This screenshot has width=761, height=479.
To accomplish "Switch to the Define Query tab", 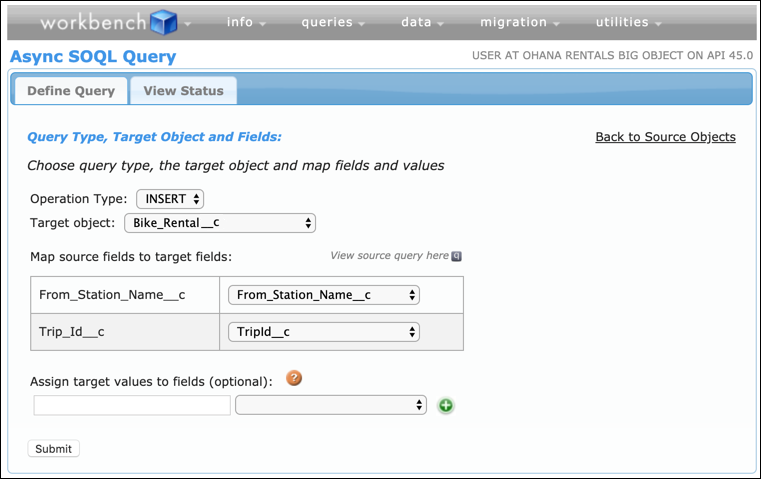I will [x=71, y=91].
